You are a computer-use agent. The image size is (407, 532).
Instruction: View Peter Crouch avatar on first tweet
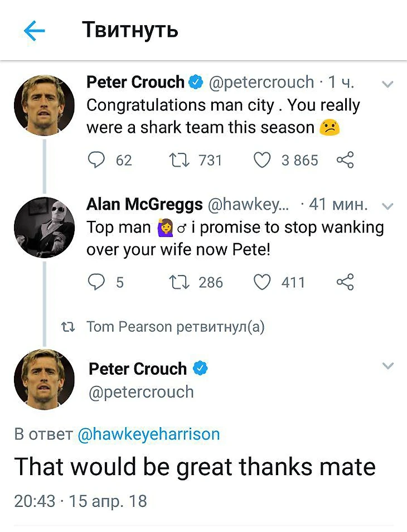click(44, 105)
